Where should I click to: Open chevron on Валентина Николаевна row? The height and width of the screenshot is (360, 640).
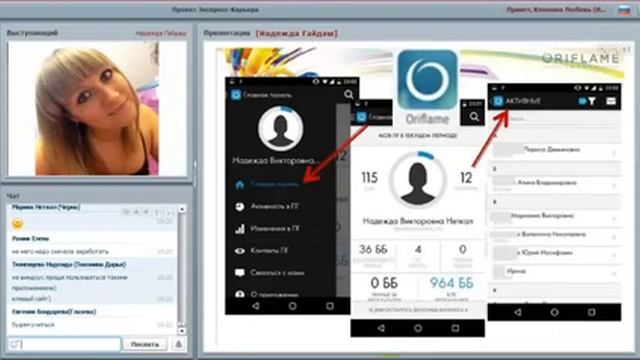coord(614,236)
